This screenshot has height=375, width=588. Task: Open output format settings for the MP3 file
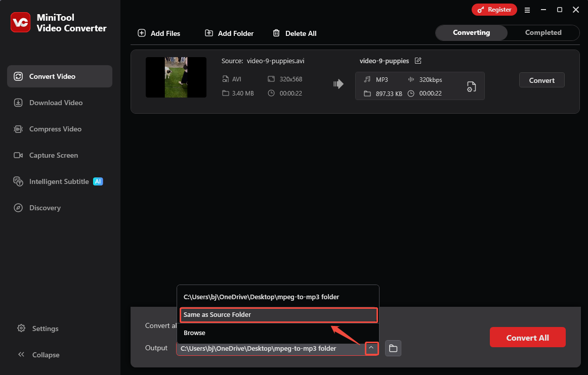click(x=471, y=86)
